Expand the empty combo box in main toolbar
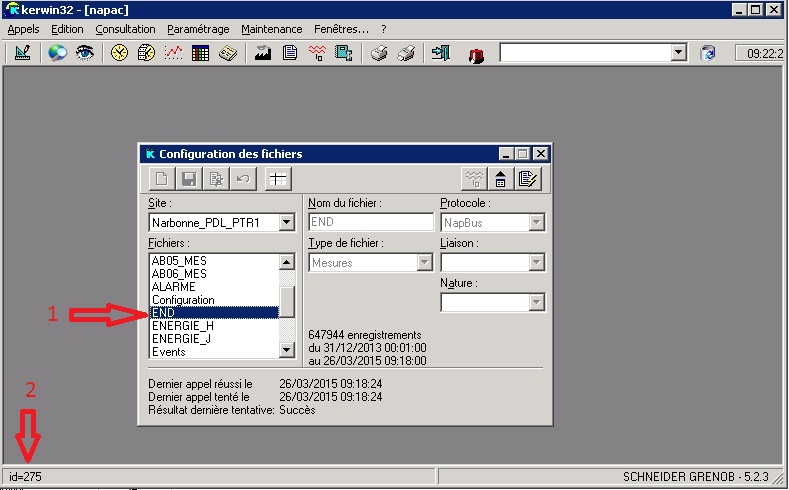 pos(679,53)
